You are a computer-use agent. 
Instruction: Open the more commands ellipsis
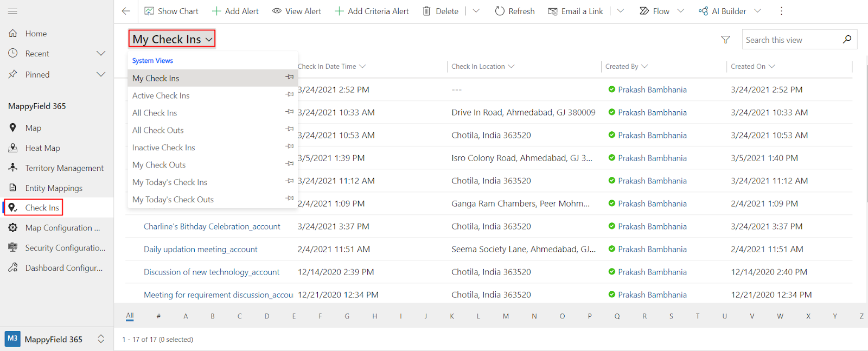coord(781,11)
